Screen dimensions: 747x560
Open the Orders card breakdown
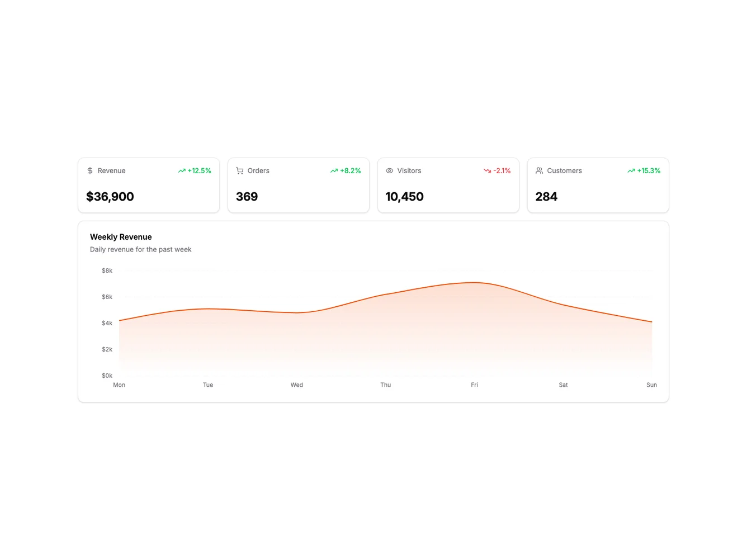click(x=298, y=185)
